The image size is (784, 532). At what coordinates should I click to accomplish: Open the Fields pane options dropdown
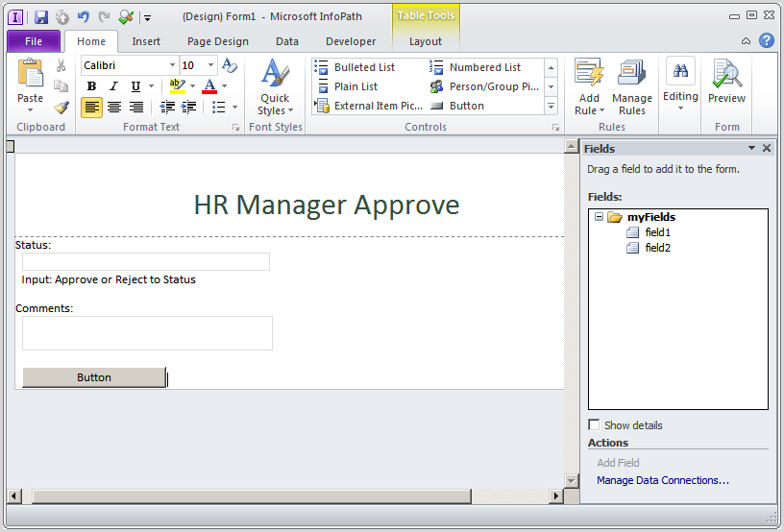coord(751,148)
